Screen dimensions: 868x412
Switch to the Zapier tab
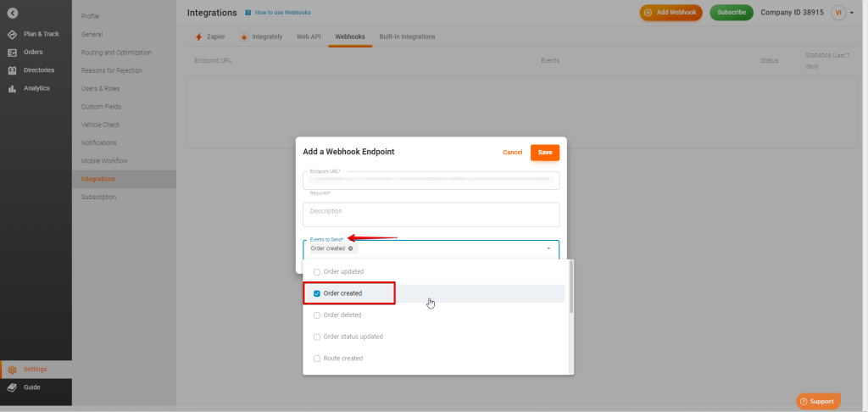[x=210, y=37]
